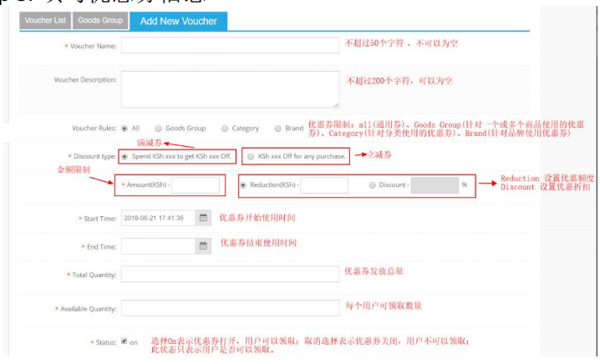Click the Voucher Rules label
600x364 pixels.
coord(94,128)
